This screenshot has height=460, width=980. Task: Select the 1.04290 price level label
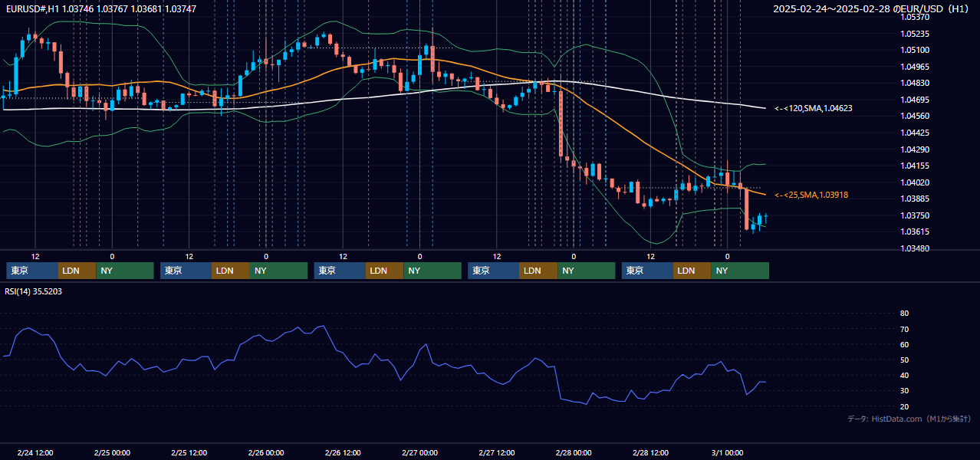(915, 149)
